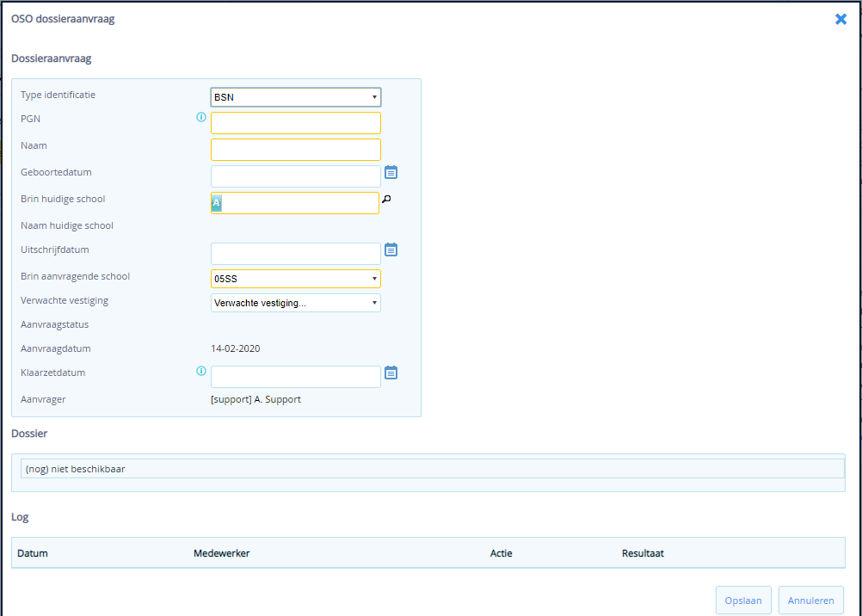This screenshot has width=862, height=616.
Task: Expand the Brin aanvragende school dropdown
Action: [x=295, y=279]
